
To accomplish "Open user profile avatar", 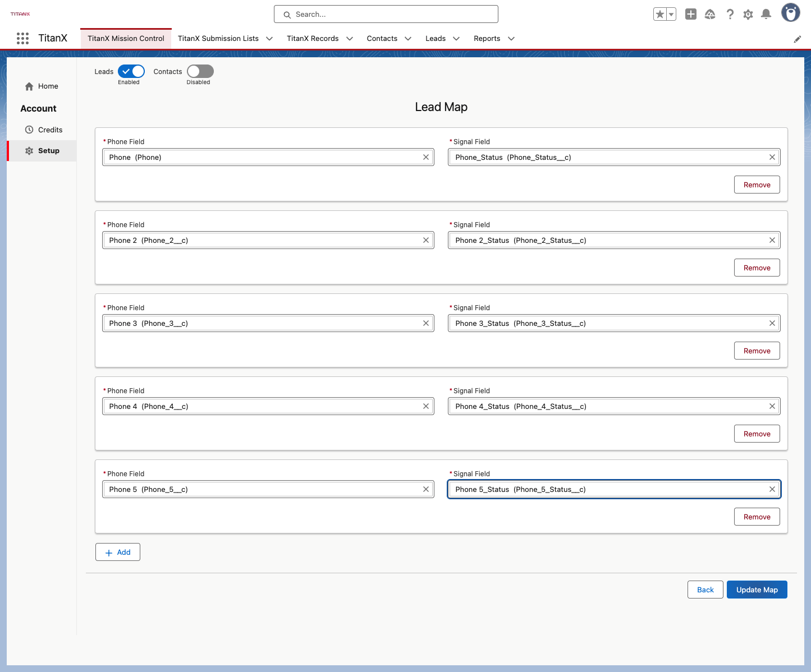I will [x=791, y=13].
